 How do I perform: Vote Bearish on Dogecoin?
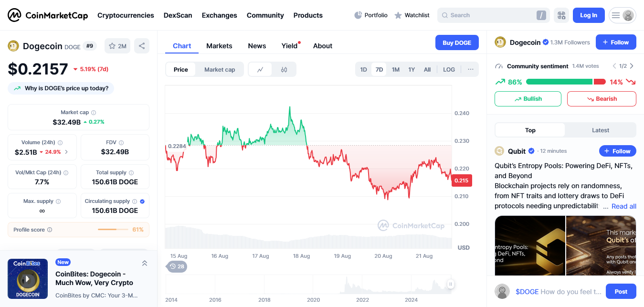[602, 99]
